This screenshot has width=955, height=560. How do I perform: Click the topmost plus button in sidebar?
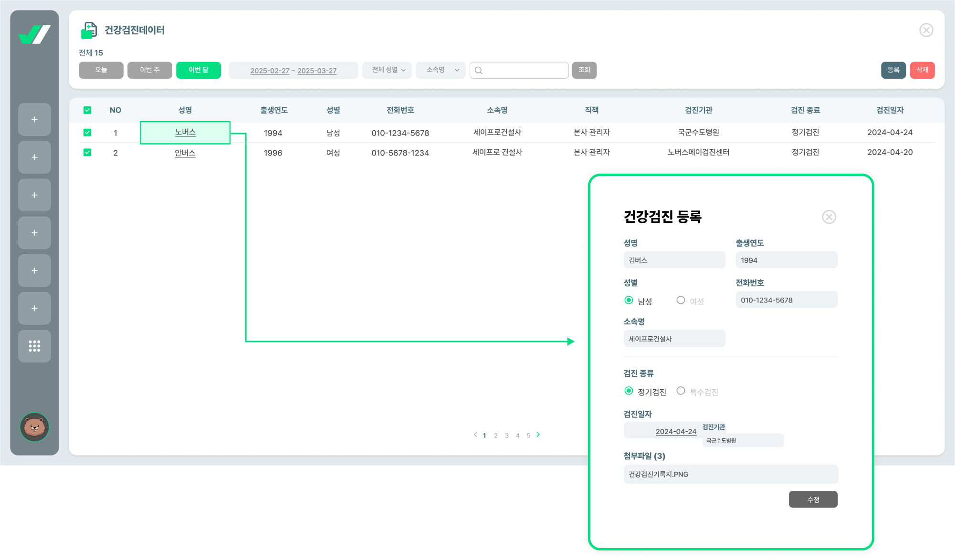(34, 119)
